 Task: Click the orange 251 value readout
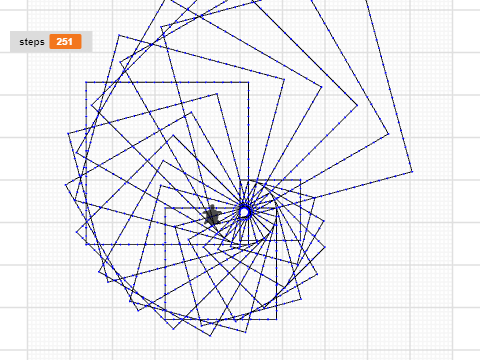[65, 42]
